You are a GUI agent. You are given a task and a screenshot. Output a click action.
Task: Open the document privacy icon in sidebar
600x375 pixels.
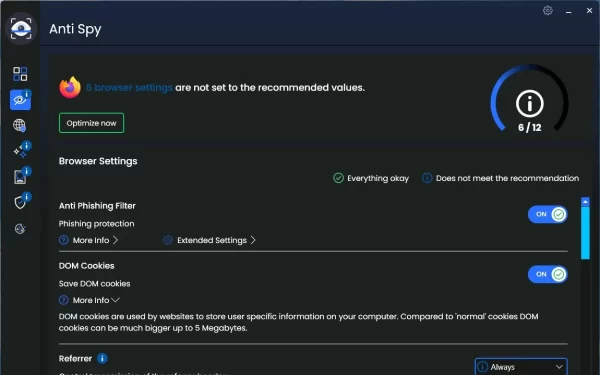21,176
